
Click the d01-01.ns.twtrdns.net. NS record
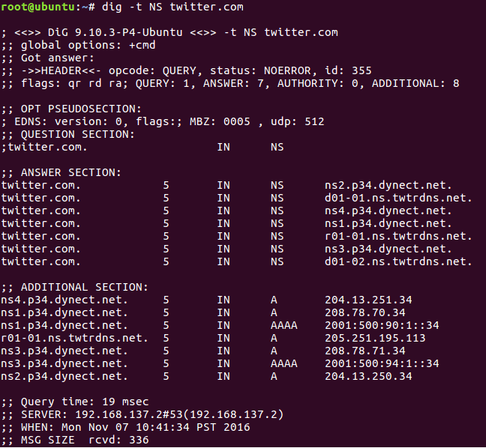tap(398, 198)
